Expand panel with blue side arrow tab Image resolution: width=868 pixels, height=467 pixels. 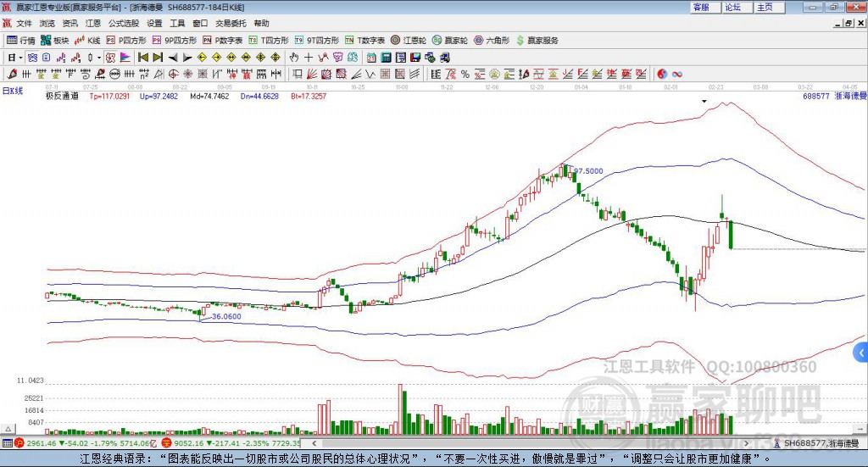click(x=861, y=353)
